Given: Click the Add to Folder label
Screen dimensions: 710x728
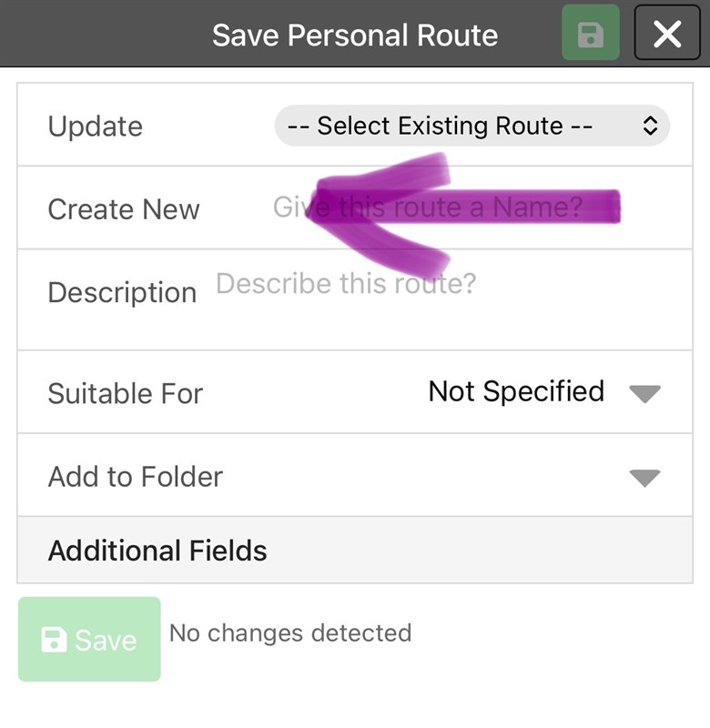Looking at the screenshot, I should coord(136,477).
